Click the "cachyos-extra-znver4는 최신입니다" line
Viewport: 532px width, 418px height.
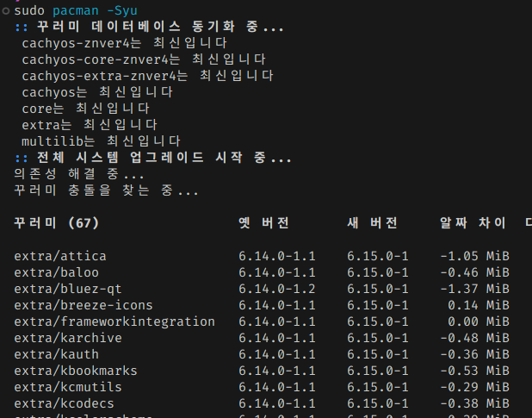pos(147,76)
